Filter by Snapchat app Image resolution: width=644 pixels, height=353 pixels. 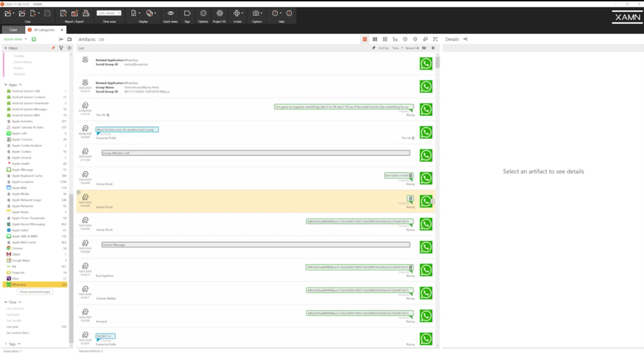point(36,272)
